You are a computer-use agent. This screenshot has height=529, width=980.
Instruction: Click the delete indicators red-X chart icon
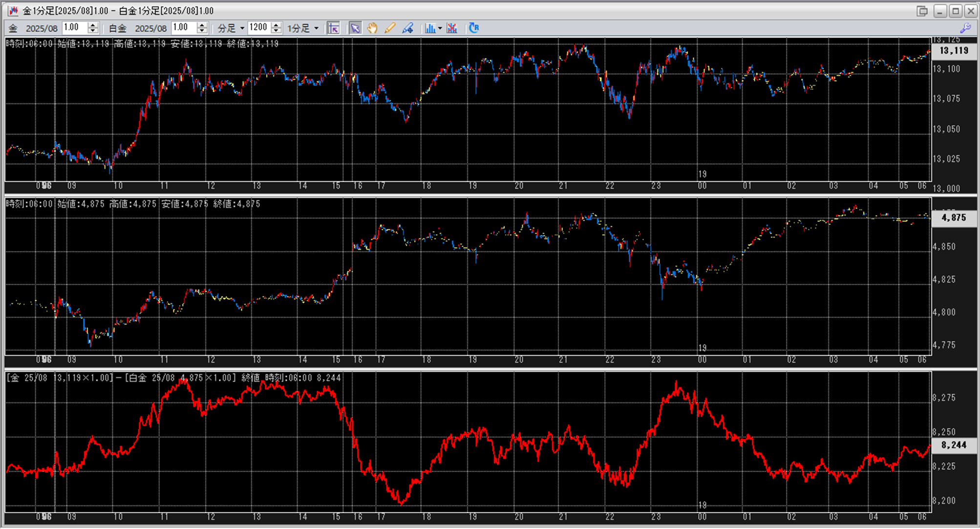pyautogui.click(x=452, y=28)
